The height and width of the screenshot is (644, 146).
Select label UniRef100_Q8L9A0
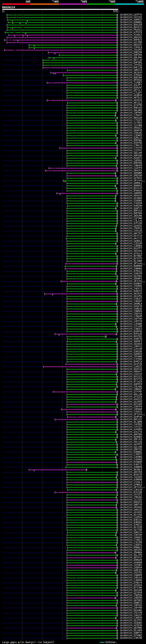[131, 58]
